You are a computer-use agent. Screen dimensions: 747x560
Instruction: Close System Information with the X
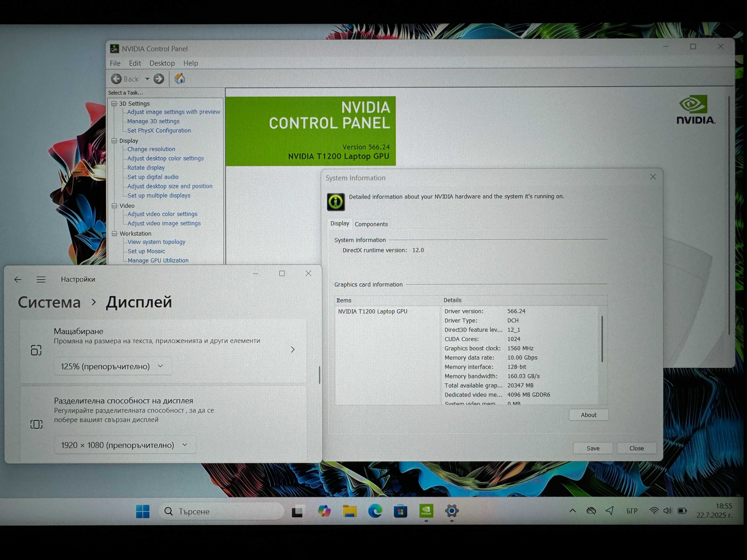coord(653,176)
